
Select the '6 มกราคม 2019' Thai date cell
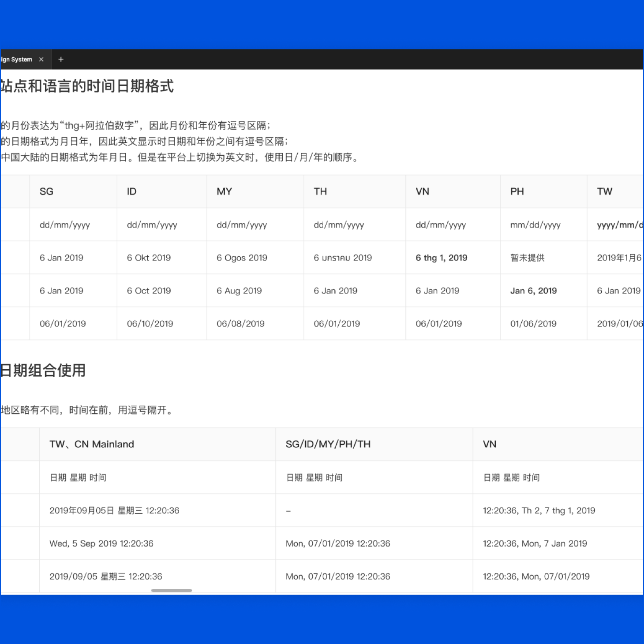coord(355,258)
